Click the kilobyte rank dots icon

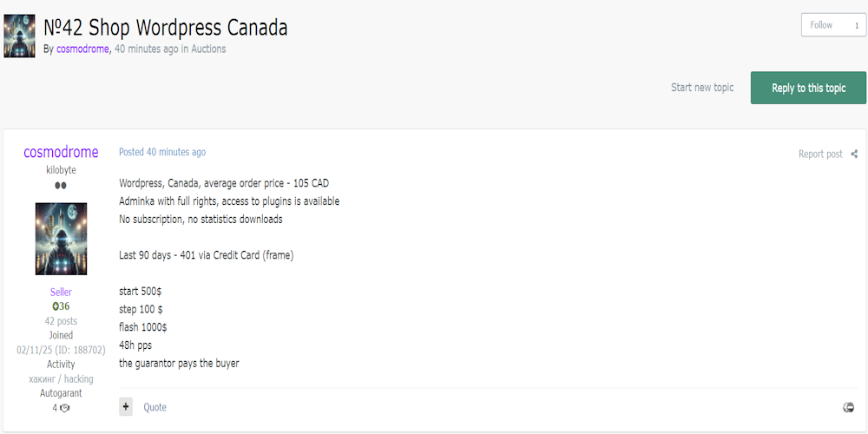[x=61, y=186]
